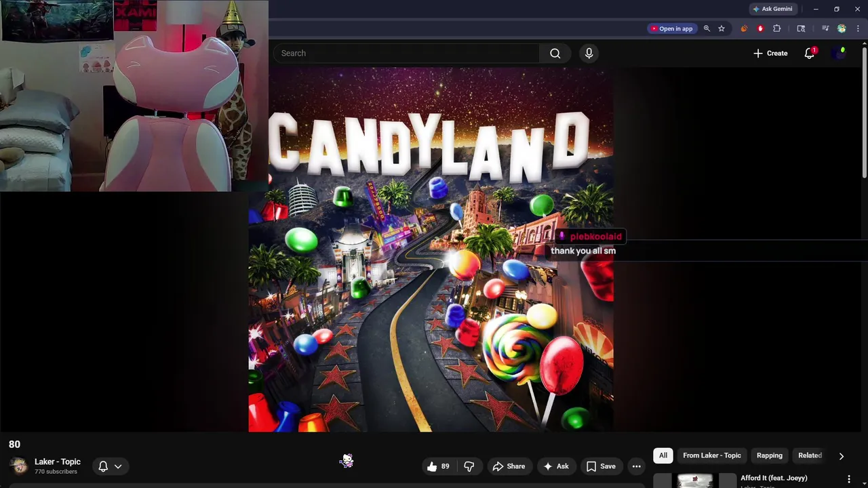Screen dimensions: 868x488
Task: Open the Extensions puzzle menu
Action: [x=777, y=28]
